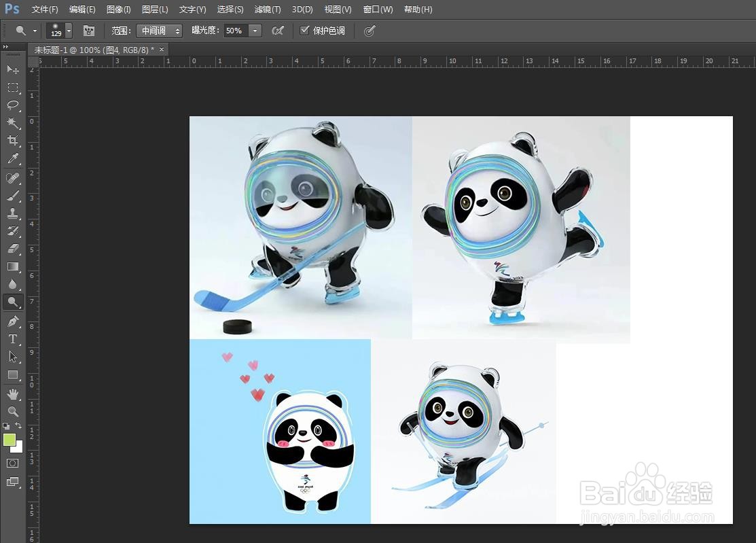Click the brush size 129 preview
This screenshot has width=756, height=543.
[x=56, y=31]
